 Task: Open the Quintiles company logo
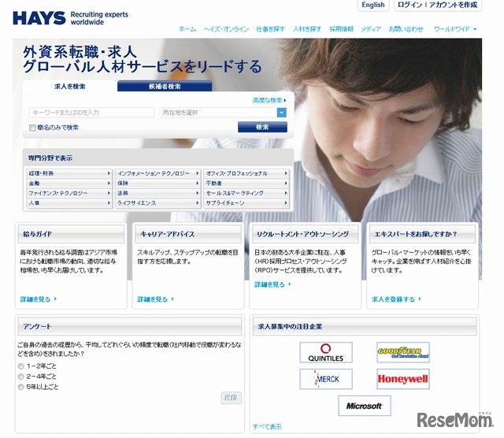coord(325,352)
